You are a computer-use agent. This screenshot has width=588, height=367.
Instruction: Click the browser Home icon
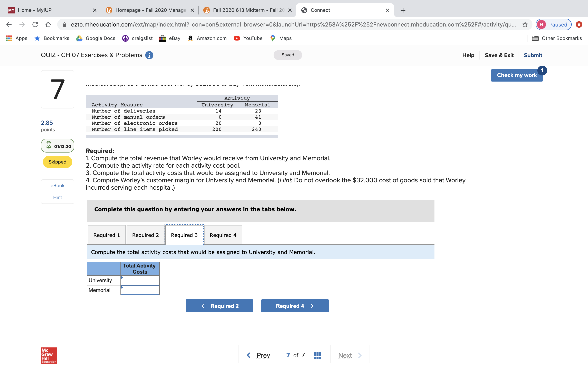[48, 24]
